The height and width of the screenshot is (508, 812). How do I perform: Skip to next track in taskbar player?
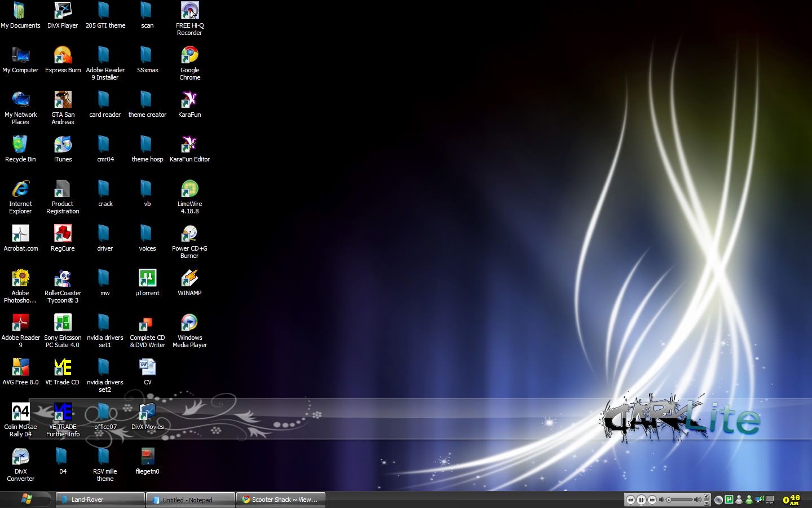point(652,500)
